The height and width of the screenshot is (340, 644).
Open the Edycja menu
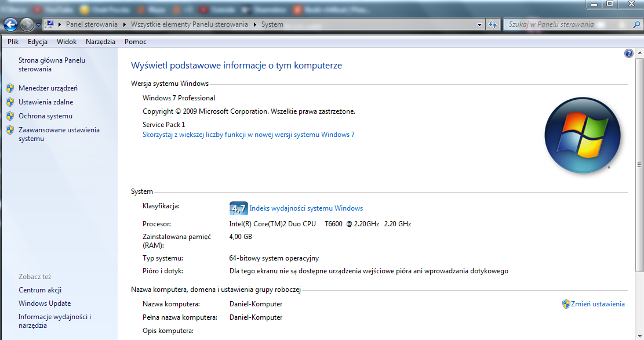coord(37,42)
